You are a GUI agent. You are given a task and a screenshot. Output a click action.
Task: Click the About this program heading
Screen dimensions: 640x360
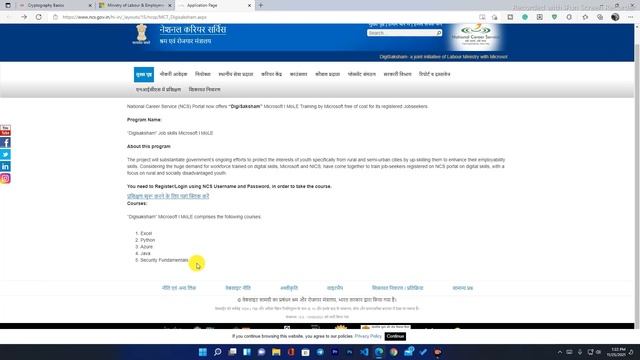click(x=149, y=146)
